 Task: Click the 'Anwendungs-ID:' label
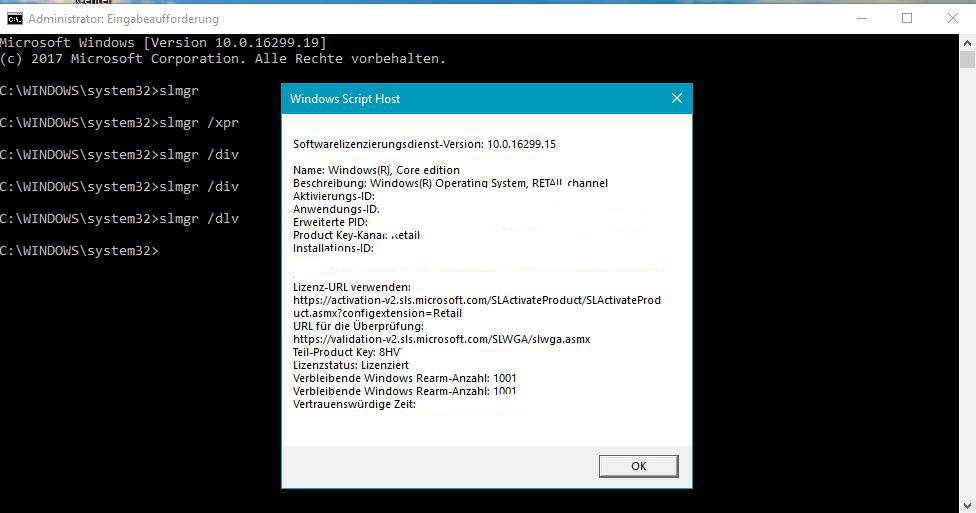(x=336, y=209)
